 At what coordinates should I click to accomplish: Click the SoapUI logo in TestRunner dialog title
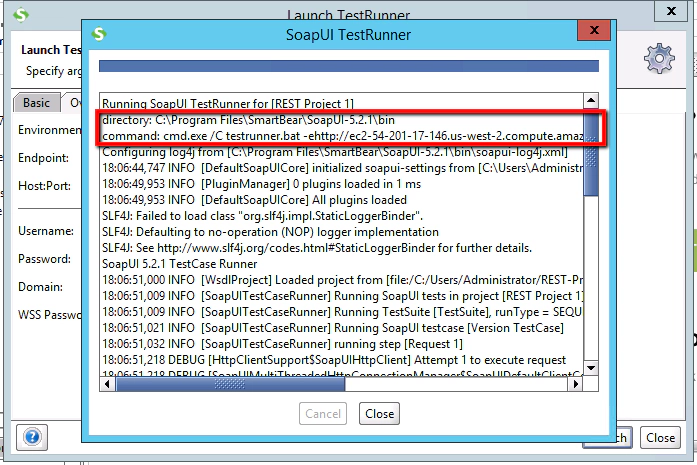click(x=99, y=34)
